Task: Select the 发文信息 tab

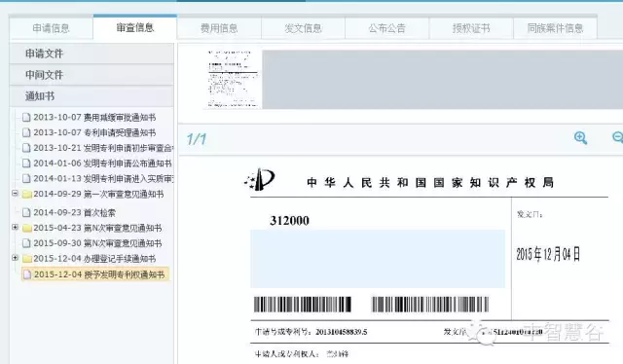Action: pyautogui.click(x=303, y=28)
